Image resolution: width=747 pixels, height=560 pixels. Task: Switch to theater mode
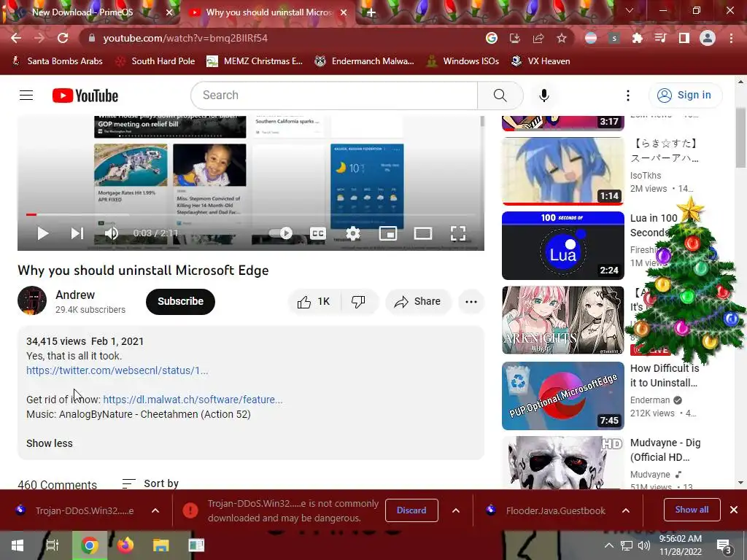(x=423, y=233)
